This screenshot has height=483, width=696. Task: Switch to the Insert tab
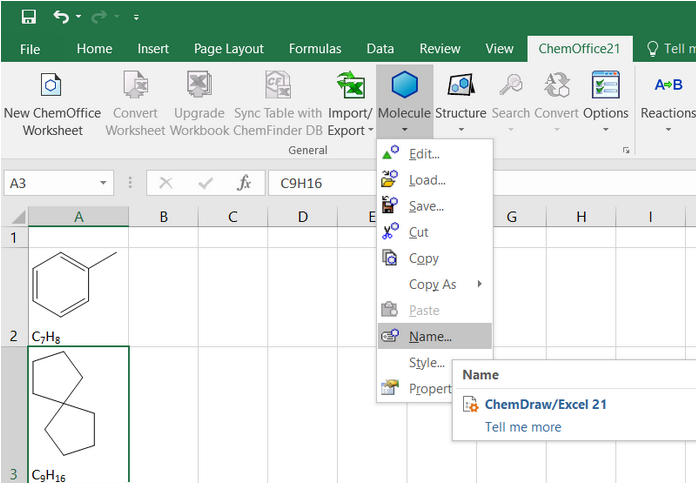[153, 48]
